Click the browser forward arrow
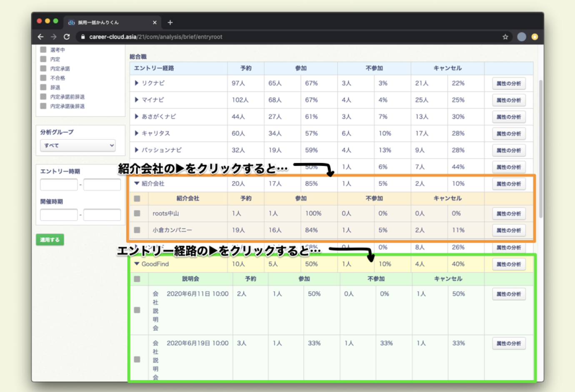This screenshot has width=575, height=392. 53,37
